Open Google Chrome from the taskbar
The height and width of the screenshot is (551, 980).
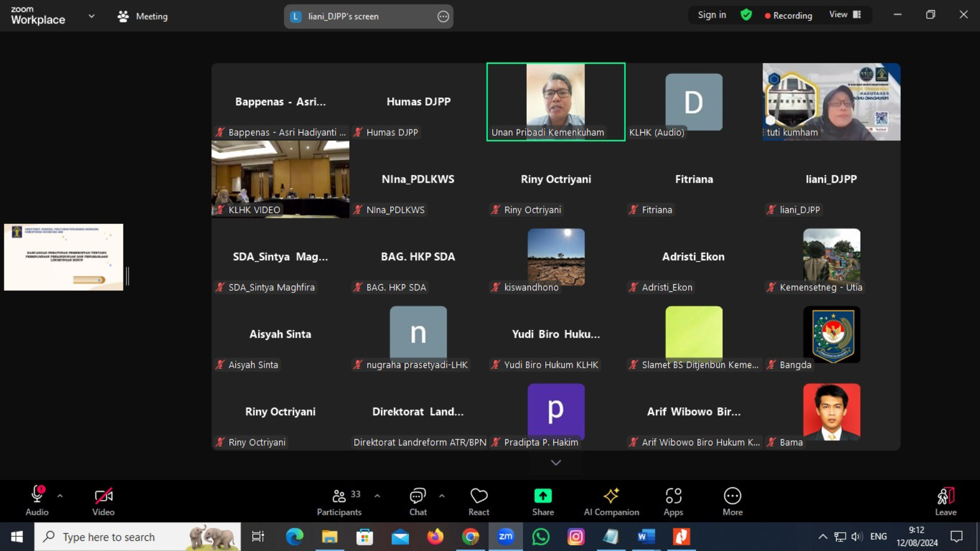coord(471,537)
